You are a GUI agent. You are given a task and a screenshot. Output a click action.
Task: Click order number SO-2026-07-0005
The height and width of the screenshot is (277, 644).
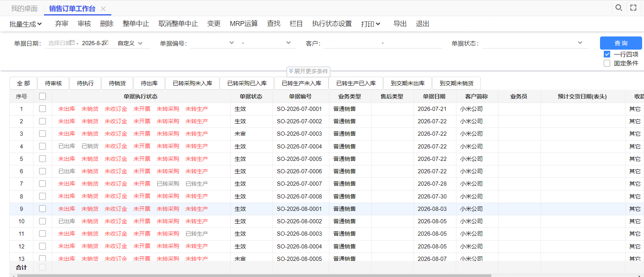click(x=299, y=159)
